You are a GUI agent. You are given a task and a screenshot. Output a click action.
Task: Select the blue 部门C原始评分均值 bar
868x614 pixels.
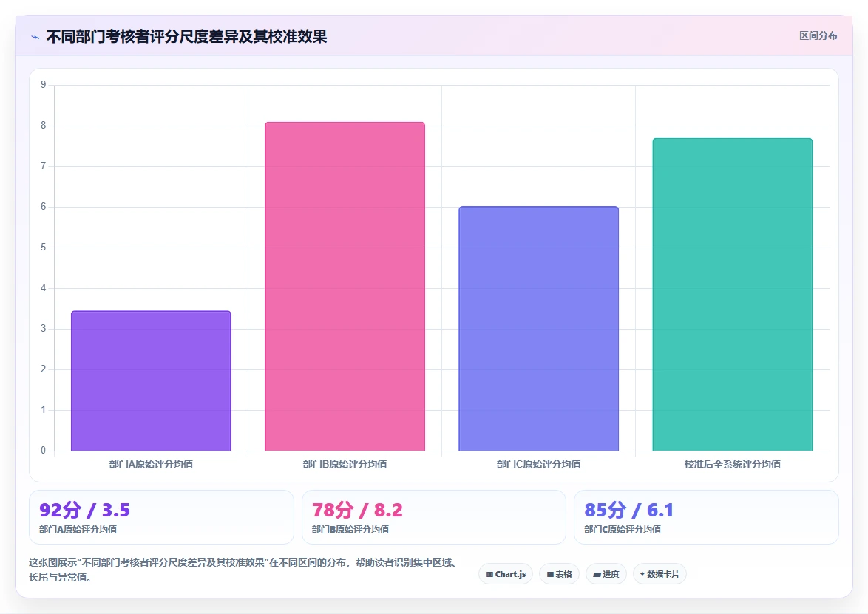(539, 329)
